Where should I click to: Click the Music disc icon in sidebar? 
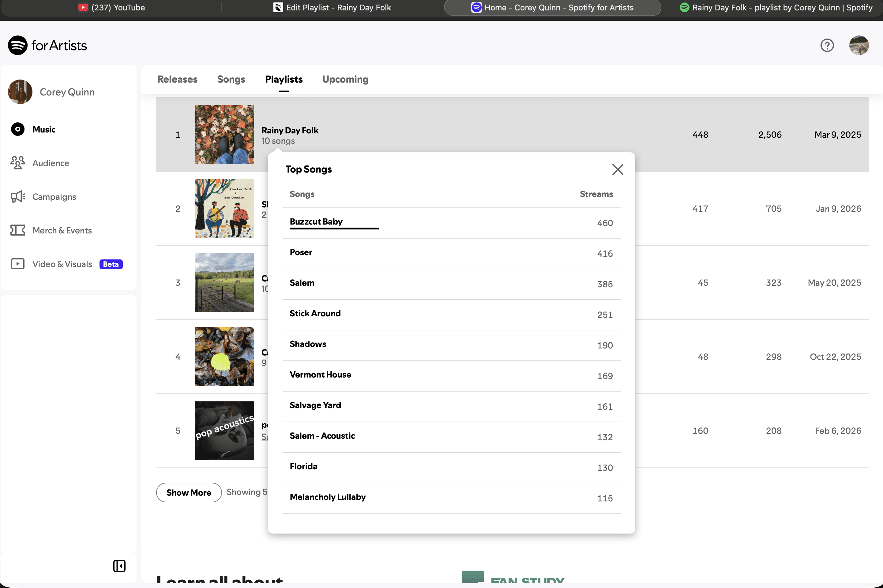pos(18,129)
